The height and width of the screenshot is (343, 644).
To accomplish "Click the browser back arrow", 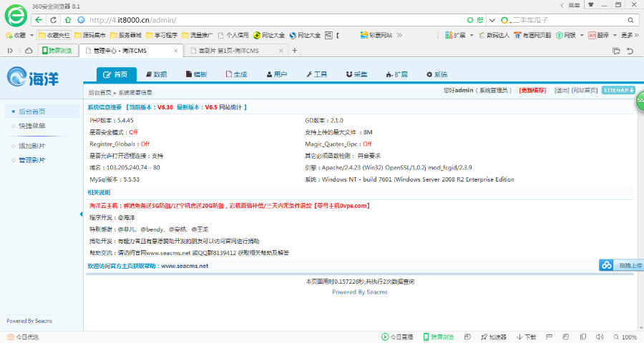I will point(39,20).
